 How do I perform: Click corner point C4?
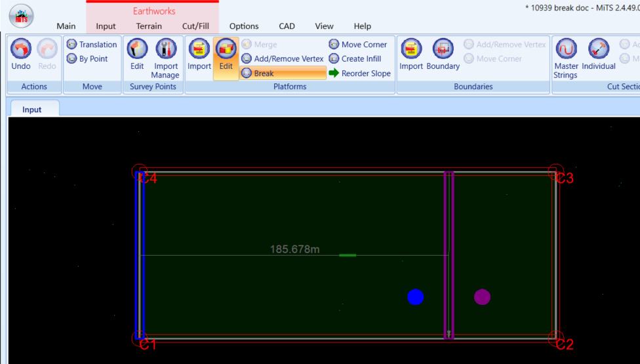[140, 172]
